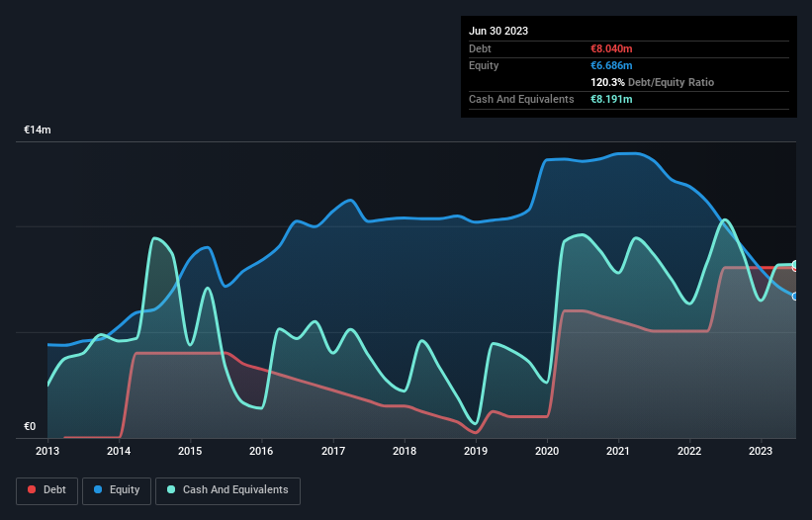Toggle the Debt series legend button
812x520 pixels.
point(47,490)
